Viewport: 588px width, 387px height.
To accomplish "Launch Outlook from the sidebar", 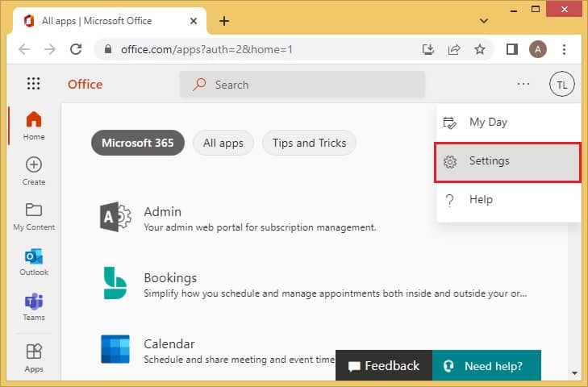I will tap(34, 262).
